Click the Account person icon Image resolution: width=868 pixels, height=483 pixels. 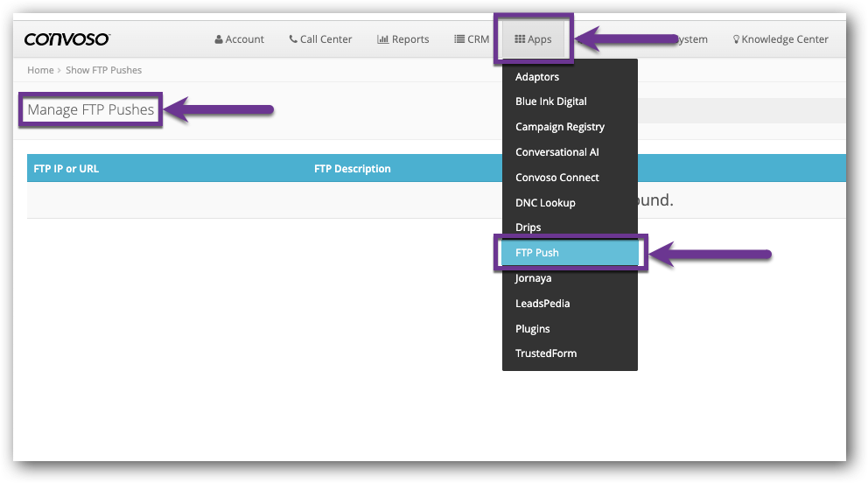click(x=219, y=39)
